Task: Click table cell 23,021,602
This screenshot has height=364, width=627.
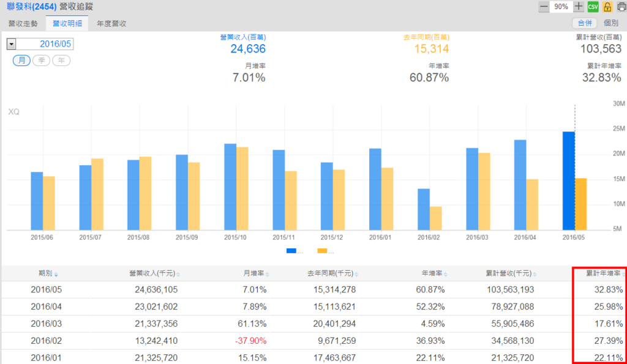Action: tap(156, 307)
